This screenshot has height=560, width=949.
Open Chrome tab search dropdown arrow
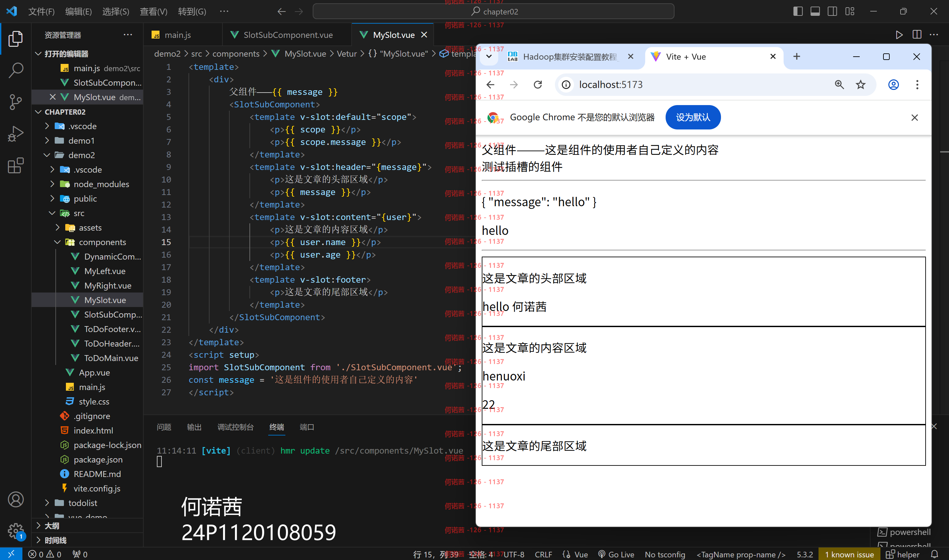point(489,57)
